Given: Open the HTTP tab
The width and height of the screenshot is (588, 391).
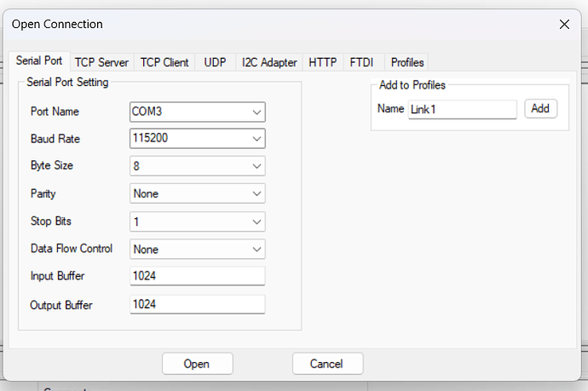Looking at the screenshot, I should coord(323,62).
